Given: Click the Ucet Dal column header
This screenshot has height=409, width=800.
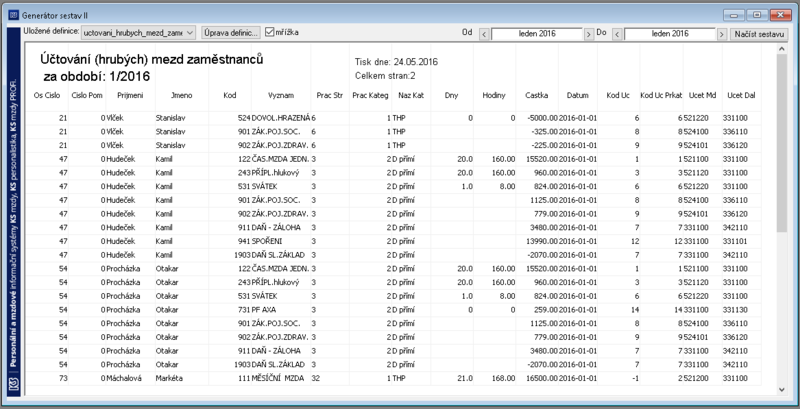Looking at the screenshot, I should (x=742, y=95).
